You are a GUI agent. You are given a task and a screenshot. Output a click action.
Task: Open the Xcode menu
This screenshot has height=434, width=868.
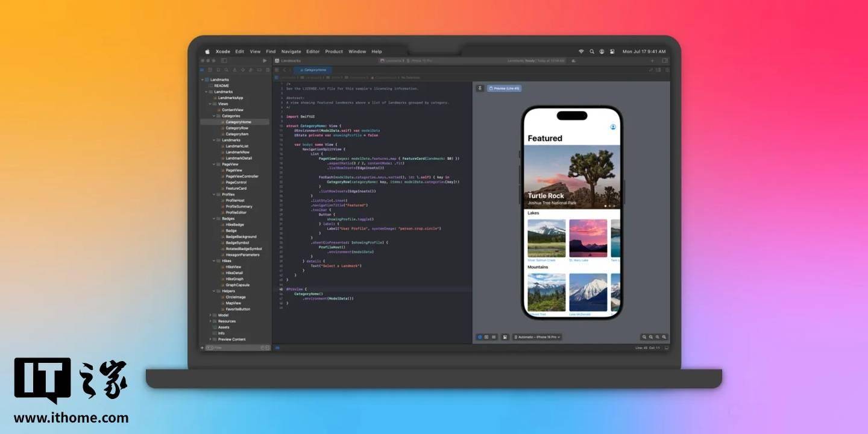click(223, 51)
